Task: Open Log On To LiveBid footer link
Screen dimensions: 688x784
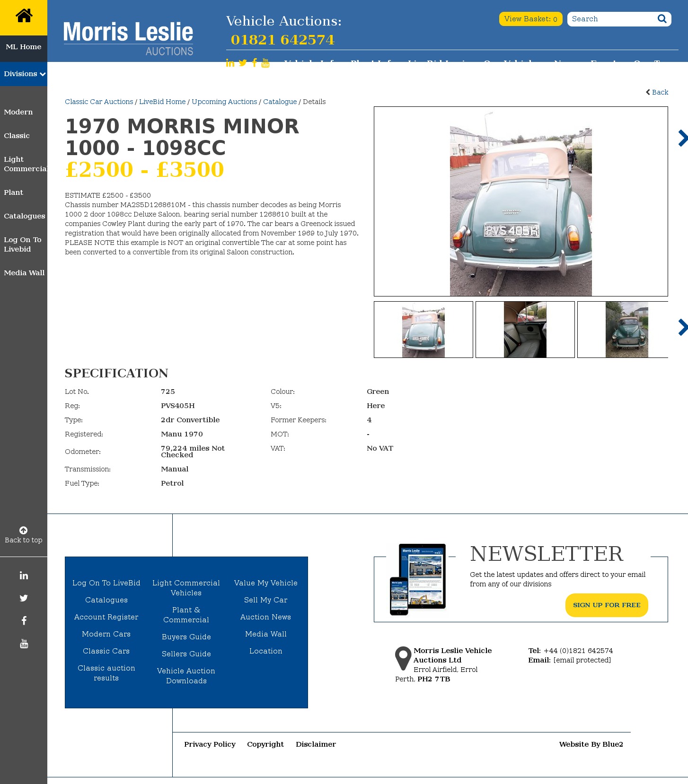Action: 106,583
